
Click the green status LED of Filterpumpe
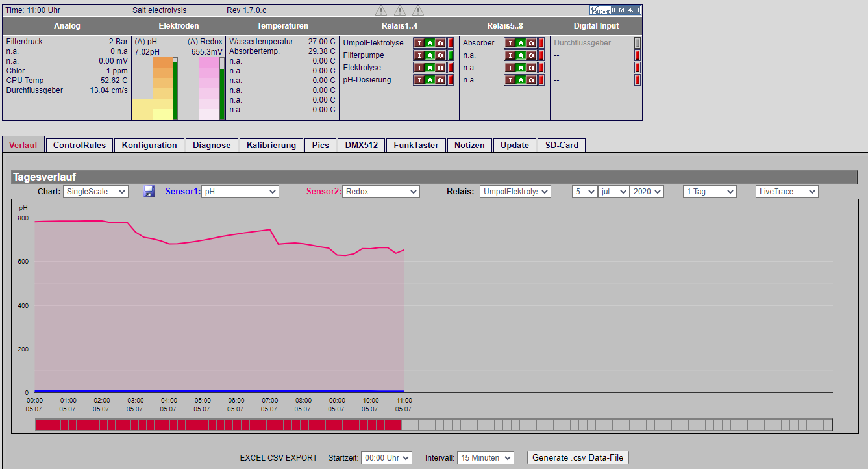coord(451,55)
